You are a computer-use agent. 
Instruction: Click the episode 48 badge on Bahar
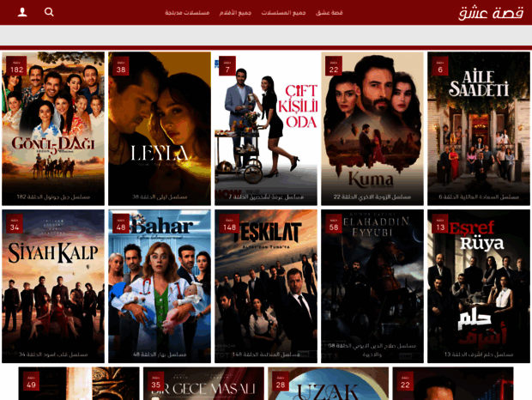click(121, 223)
